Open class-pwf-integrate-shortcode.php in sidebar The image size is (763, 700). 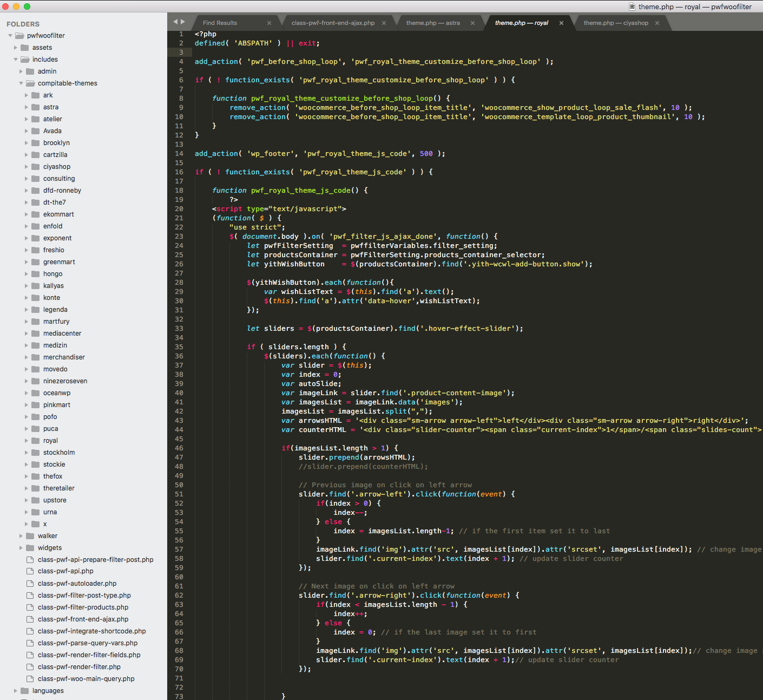coord(92,631)
